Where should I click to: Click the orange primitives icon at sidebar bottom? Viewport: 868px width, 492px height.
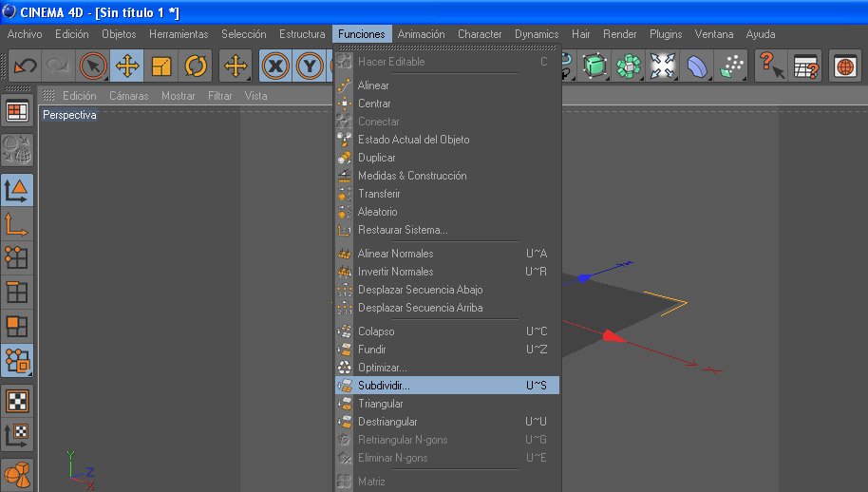[17, 475]
